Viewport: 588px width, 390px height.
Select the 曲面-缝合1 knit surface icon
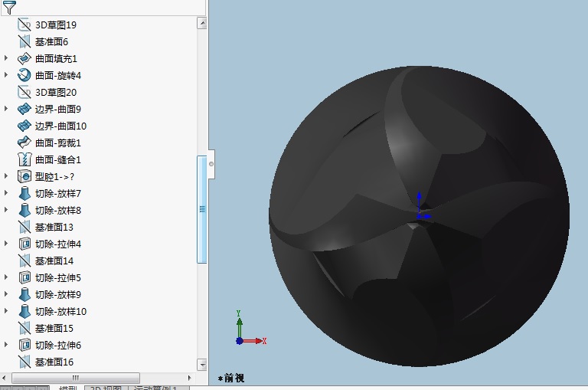pyautogui.click(x=24, y=160)
